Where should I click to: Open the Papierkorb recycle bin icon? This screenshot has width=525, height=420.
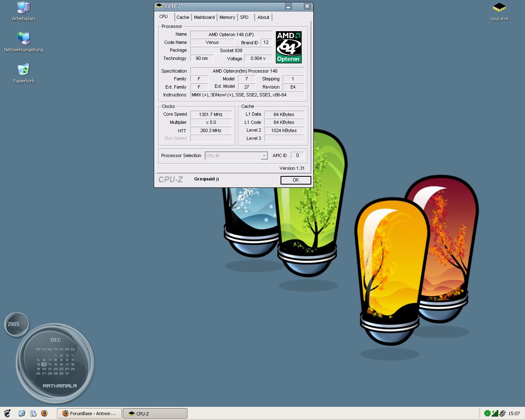coord(24,73)
